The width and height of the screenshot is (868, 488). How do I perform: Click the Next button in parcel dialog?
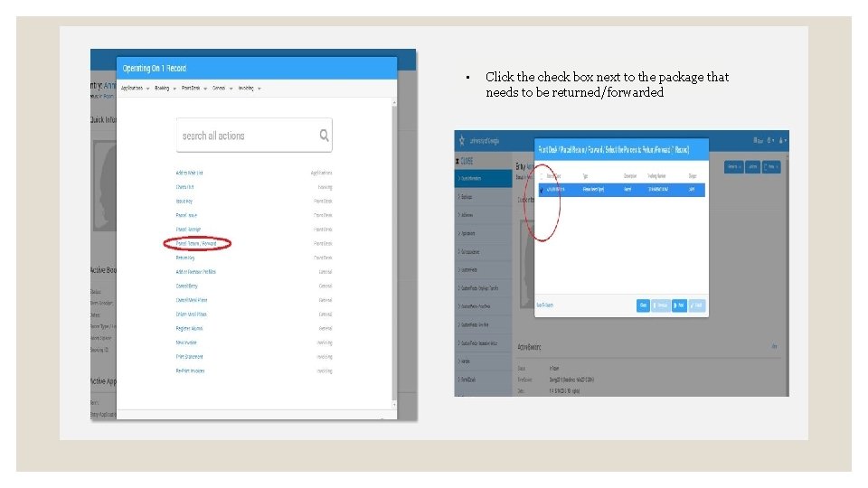(679, 305)
